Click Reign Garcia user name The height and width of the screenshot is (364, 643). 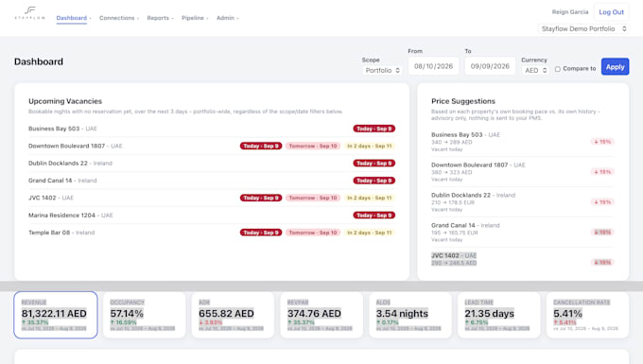tap(570, 12)
